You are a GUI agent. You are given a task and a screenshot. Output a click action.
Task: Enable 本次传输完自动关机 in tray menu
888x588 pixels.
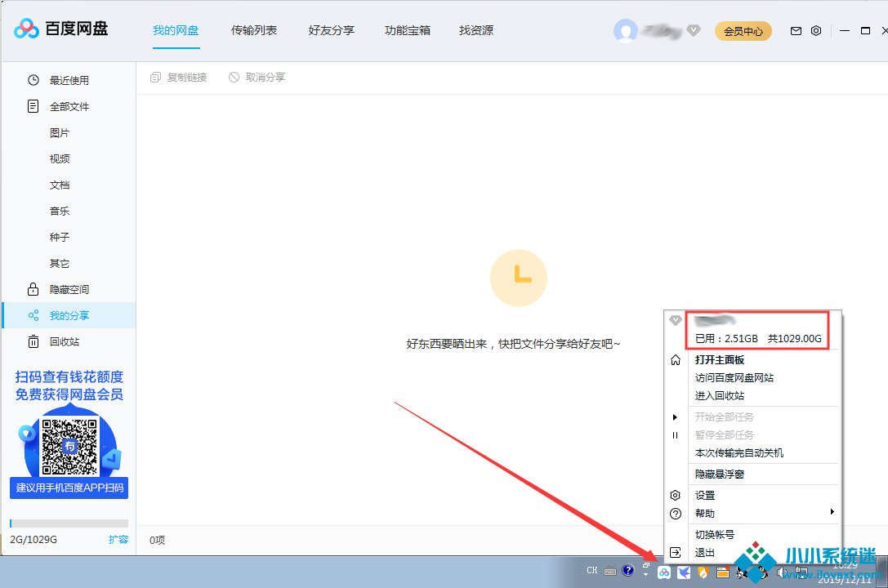pos(739,453)
